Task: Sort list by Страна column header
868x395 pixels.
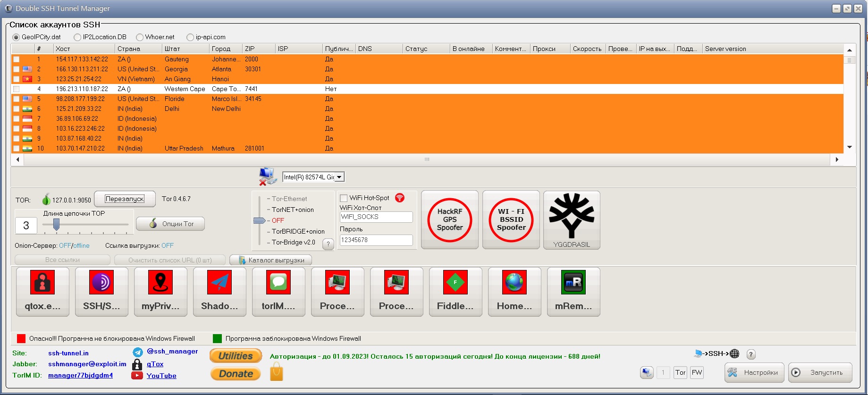Action: click(138, 49)
